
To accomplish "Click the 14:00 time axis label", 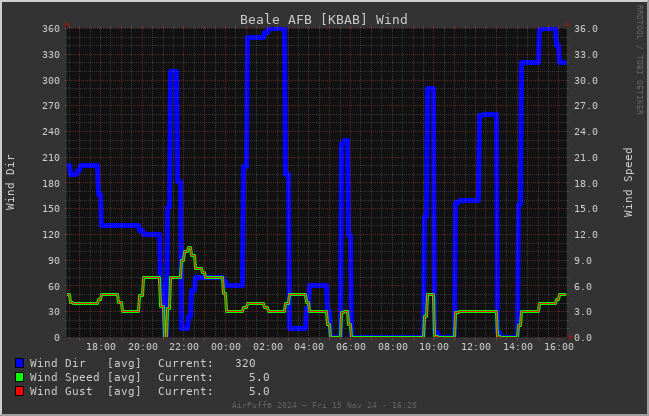I will 518,346.
